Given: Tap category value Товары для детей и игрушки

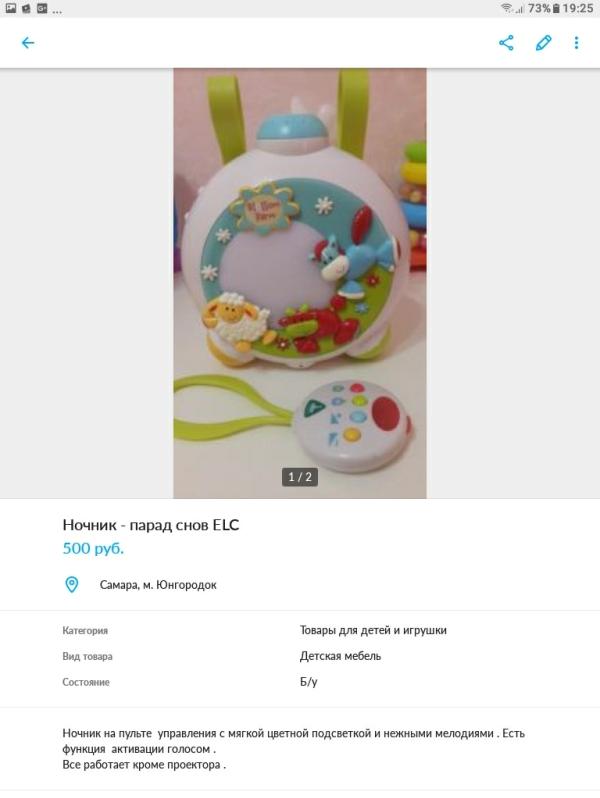Looking at the screenshot, I should [373, 630].
